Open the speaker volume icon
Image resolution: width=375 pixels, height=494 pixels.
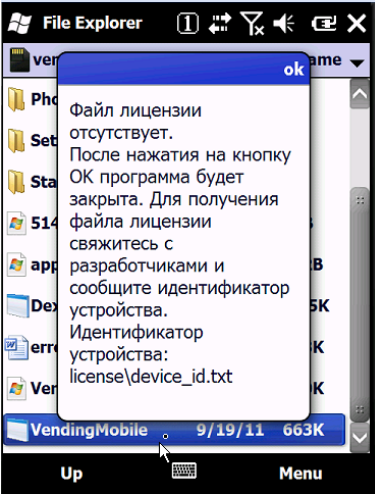[x=284, y=23]
